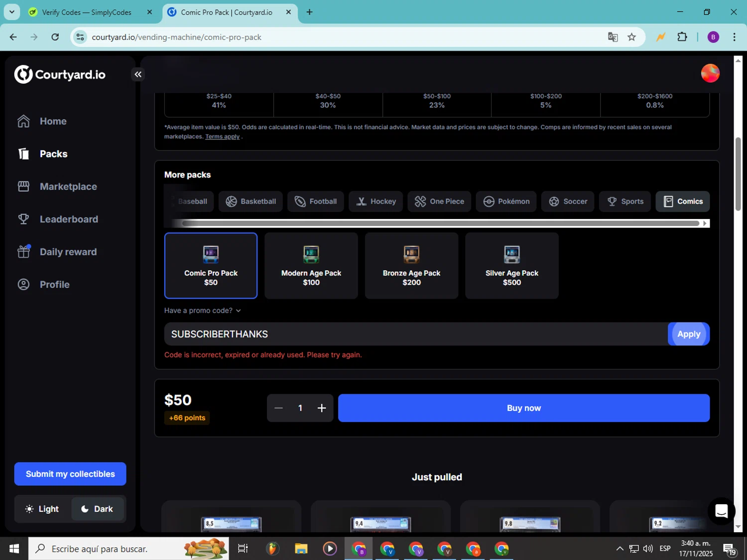
Task: Open the browser extensions puzzle icon
Action: click(x=682, y=37)
